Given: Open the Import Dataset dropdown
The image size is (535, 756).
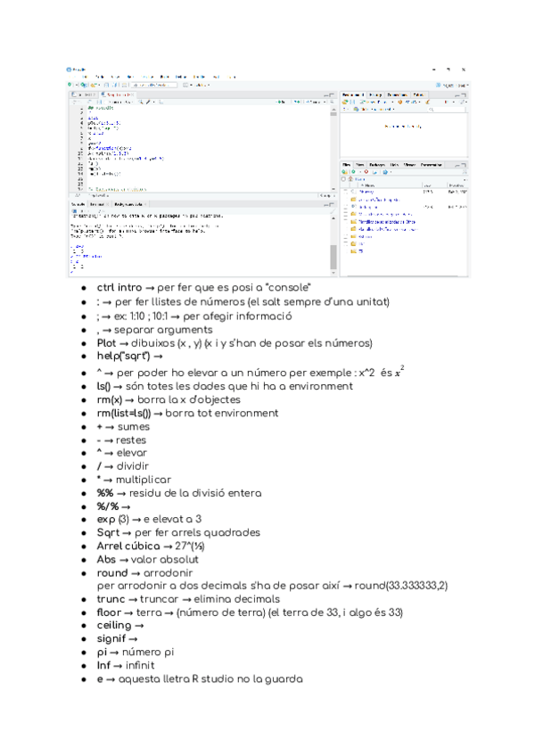Looking at the screenshot, I should tap(379, 103).
